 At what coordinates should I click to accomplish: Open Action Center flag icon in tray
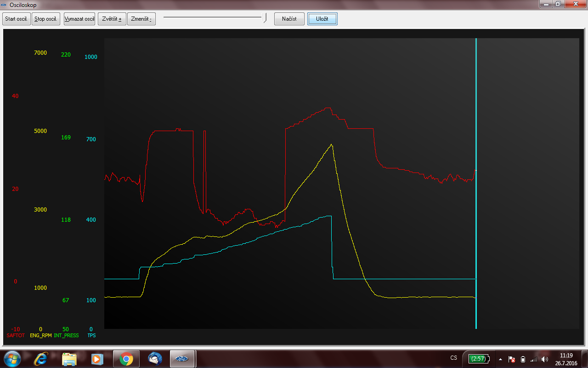512,359
